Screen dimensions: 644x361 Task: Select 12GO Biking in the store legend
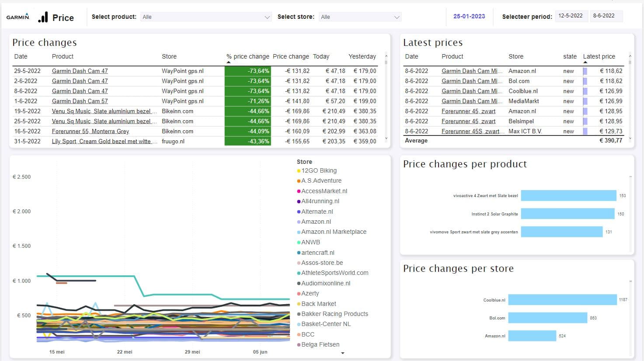(317, 170)
